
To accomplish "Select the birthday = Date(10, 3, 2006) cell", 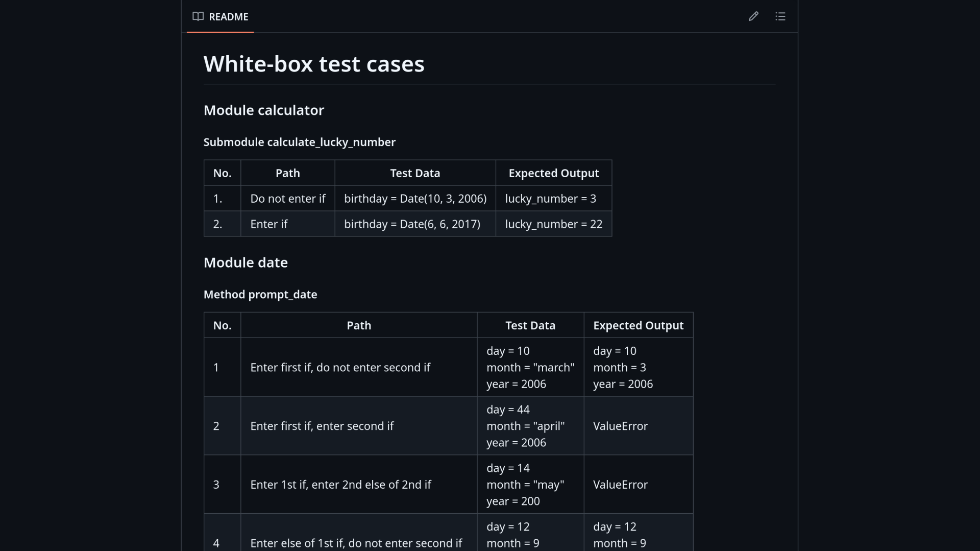I will coord(415,198).
